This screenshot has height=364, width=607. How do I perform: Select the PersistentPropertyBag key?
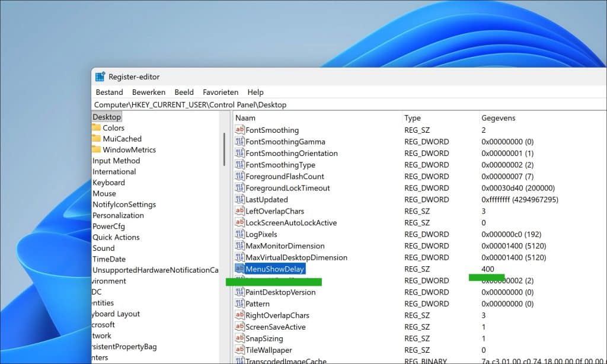(x=124, y=347)
